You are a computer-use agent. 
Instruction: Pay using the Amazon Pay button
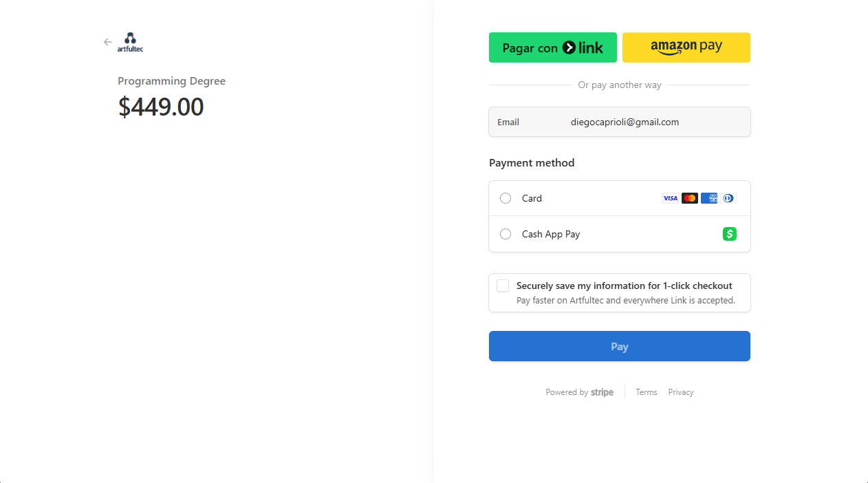coord(686,47)
